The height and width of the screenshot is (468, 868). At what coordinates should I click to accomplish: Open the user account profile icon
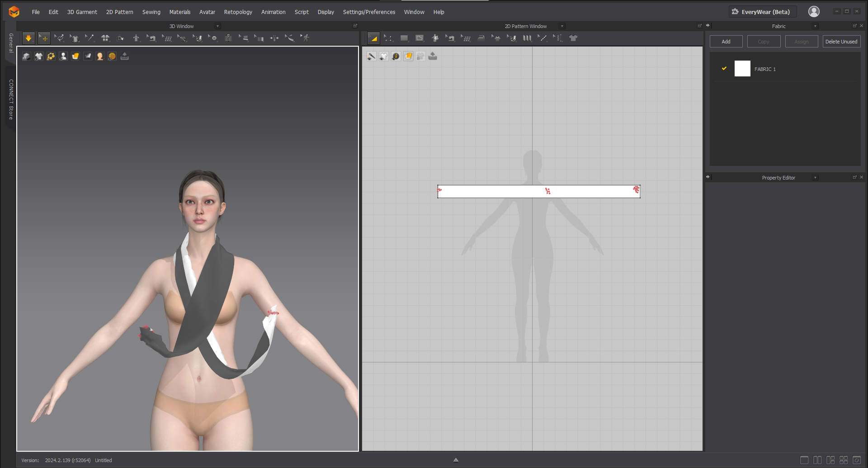[x=814, y=12]
